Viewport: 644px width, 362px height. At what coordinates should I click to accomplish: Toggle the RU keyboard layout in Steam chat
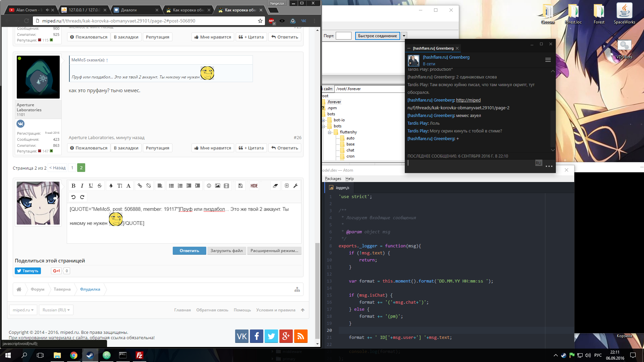point(538,163)
